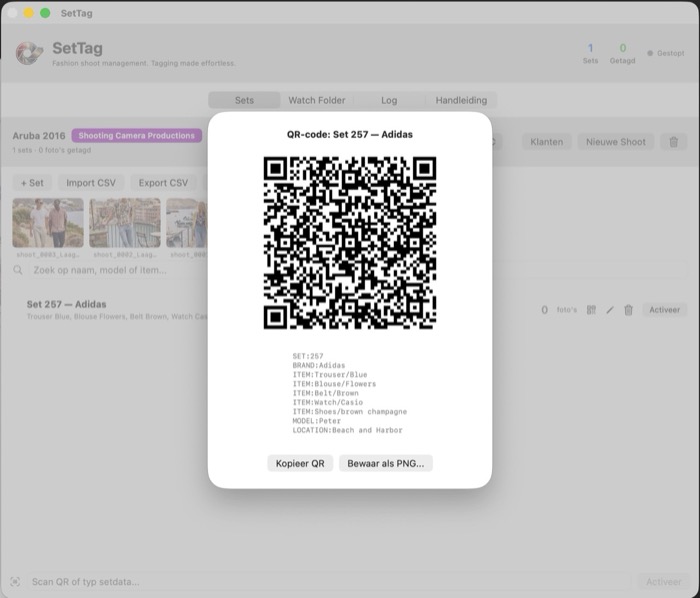Click the BRAND:Adidas line
Viewport: 700px width, 598px height.
pyautogui.click(x=319, y=365)
